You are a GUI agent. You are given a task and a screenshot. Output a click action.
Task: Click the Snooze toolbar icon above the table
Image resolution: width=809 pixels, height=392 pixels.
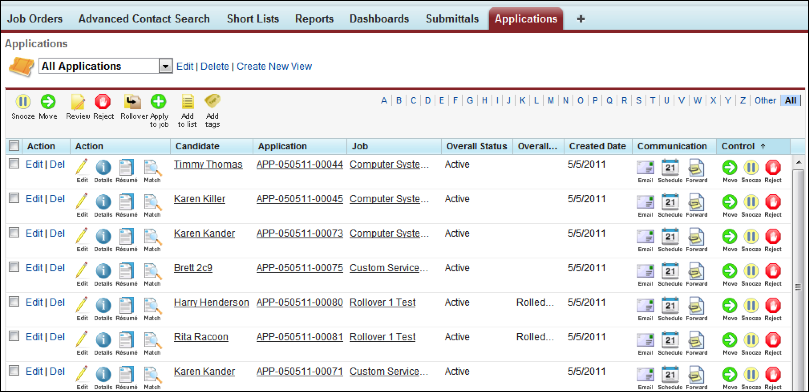tap(23, 102)
